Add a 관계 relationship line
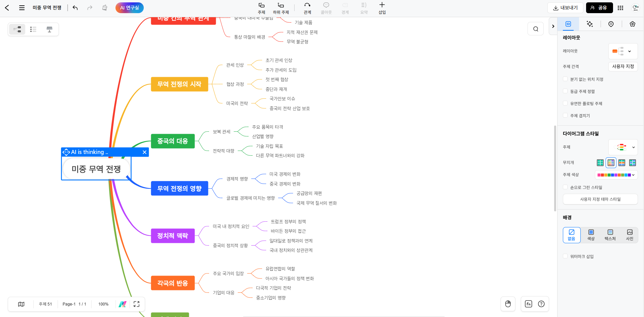The width and height of the screenshot is (644, 317). tap(307, 8)
